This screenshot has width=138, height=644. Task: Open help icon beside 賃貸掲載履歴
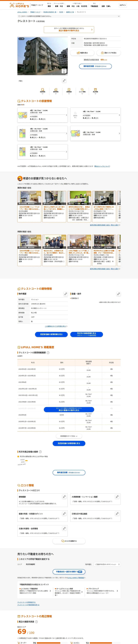coord(48,353)
